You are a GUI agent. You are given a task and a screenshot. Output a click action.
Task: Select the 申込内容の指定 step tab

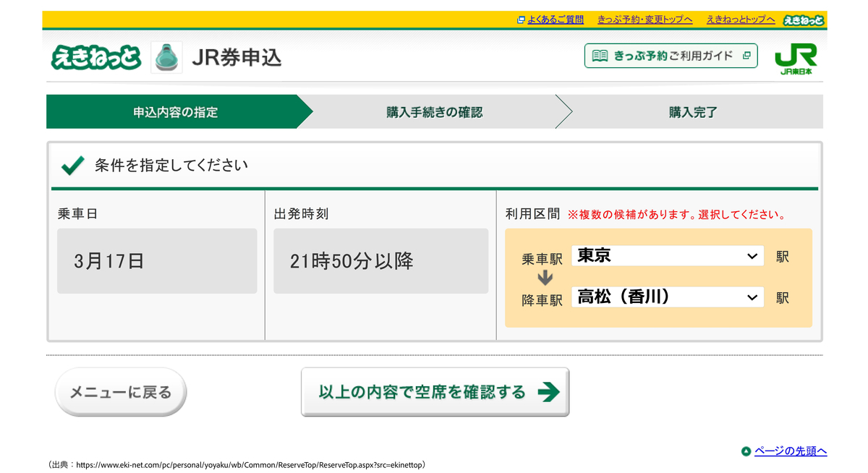175,112
